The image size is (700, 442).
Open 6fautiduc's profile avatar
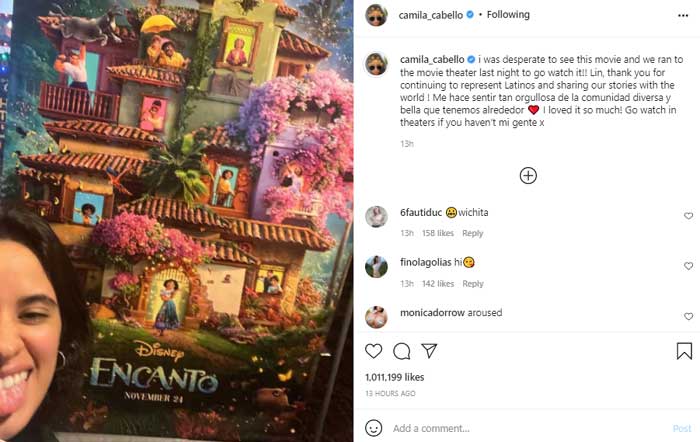click(376, 217)
